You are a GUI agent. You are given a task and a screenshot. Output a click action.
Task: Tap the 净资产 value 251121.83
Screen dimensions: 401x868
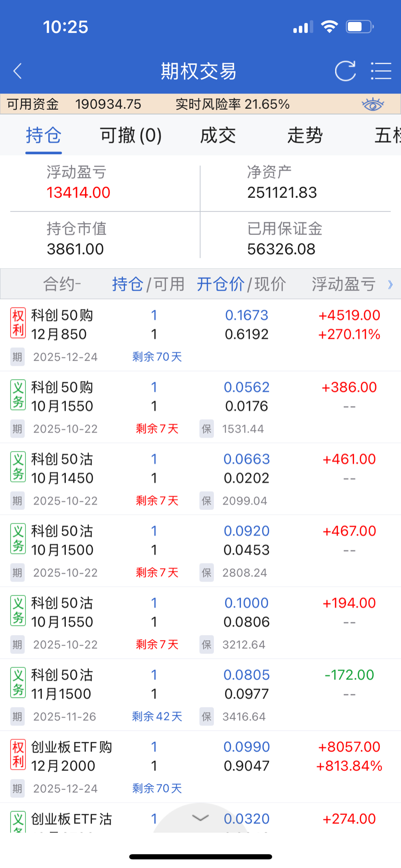(282, 193)
